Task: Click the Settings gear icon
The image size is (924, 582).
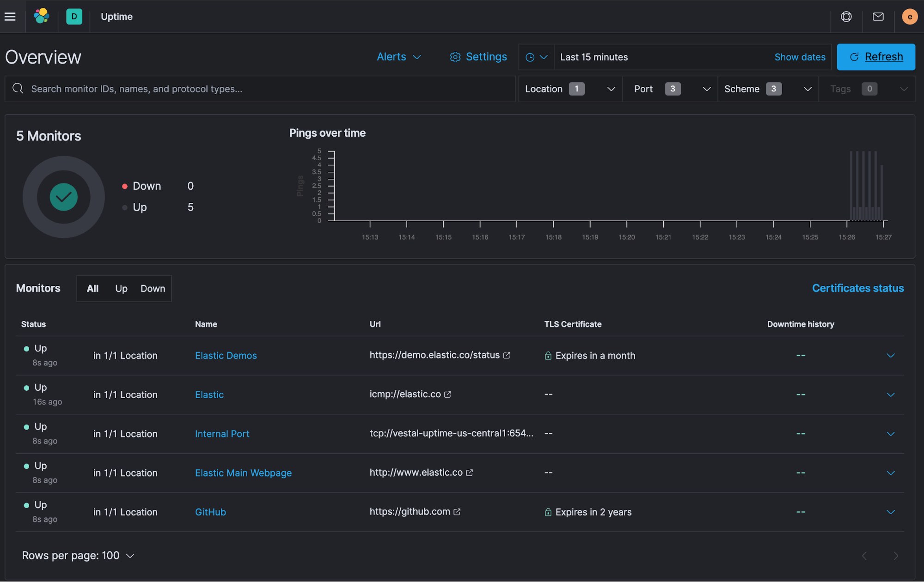Action: [455, 57]
